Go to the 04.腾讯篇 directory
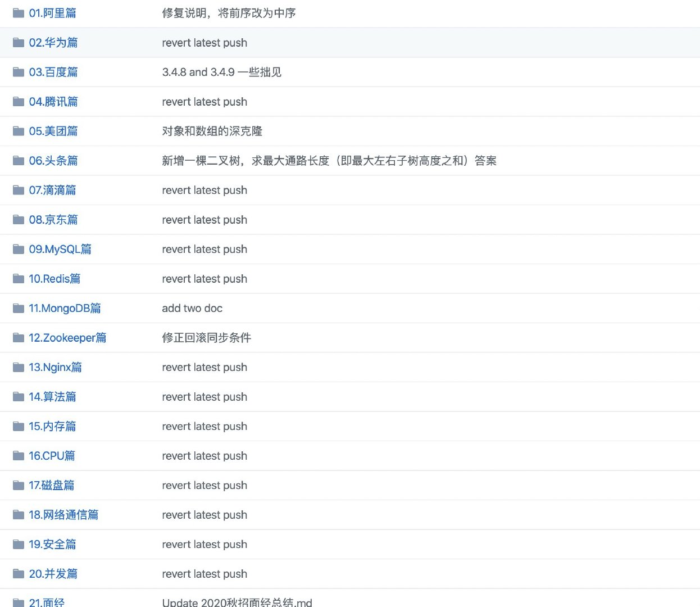The image size is (700, 607). (53, 102)
